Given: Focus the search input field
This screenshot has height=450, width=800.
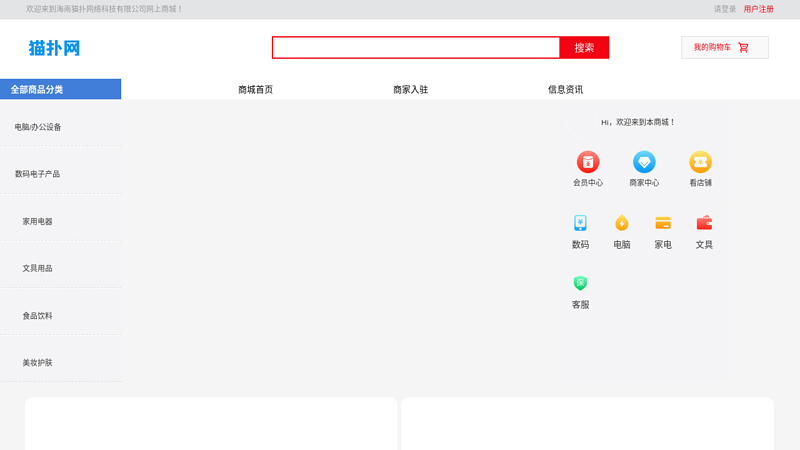Looking at the screenshot, I should 416,47.
